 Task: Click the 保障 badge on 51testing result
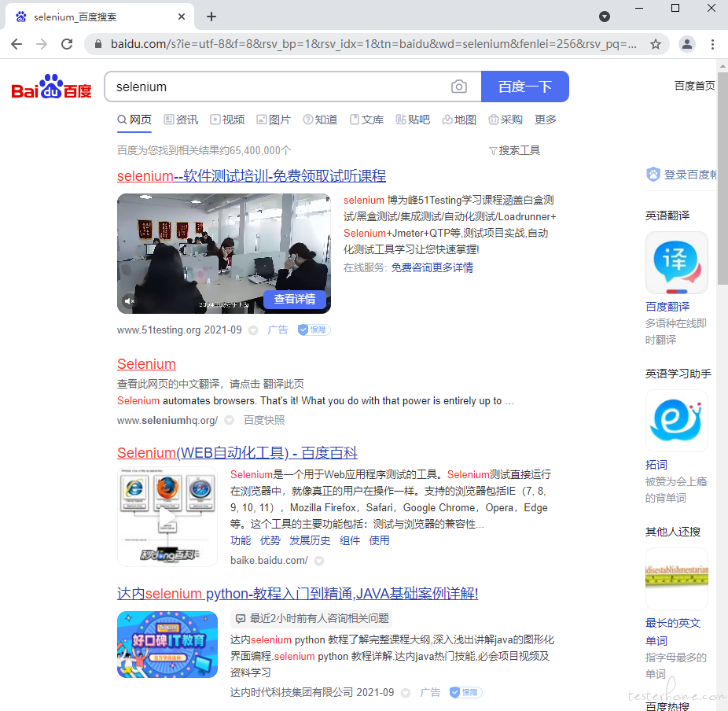click(x=314, y=330)
